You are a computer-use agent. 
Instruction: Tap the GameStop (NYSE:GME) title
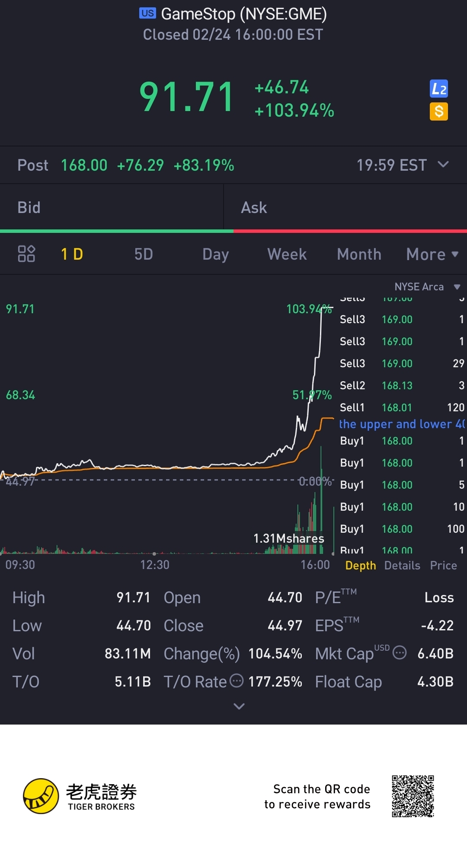coord(244,14)
